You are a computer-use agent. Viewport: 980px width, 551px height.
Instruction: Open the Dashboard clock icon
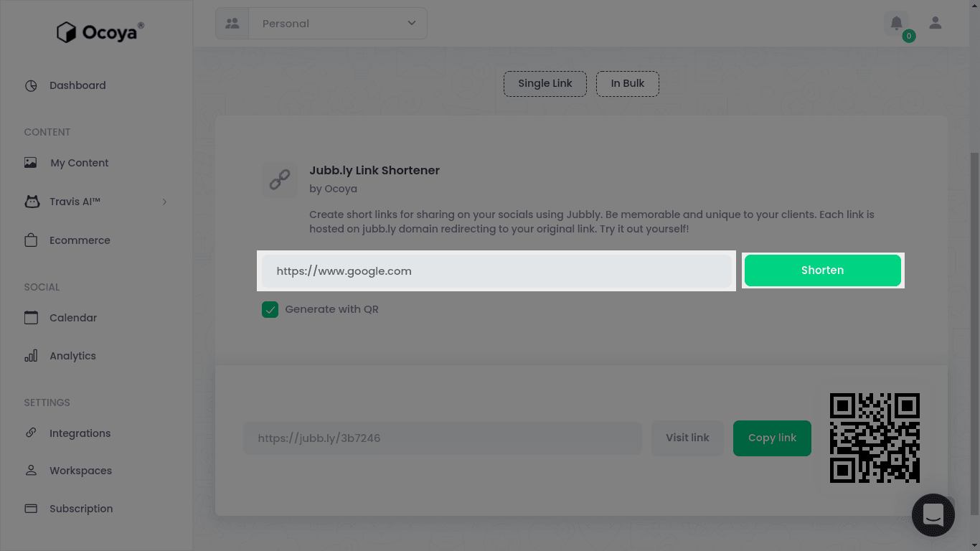31,85
